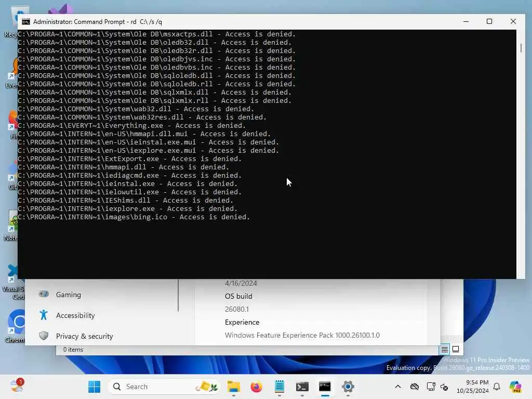Select the 4/16/2024 install date text
The height and width of the screenshot is (399, 532).
tap(241, 283)
